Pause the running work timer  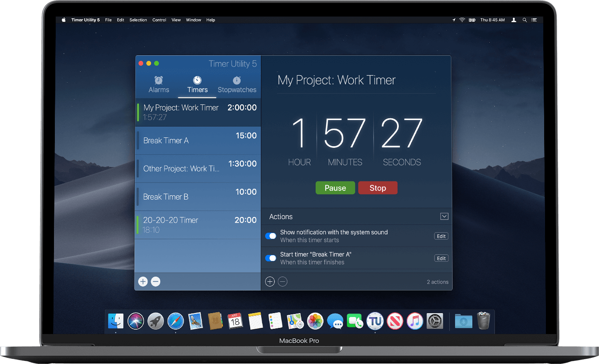pyautogui.click(x=335, y=188)
